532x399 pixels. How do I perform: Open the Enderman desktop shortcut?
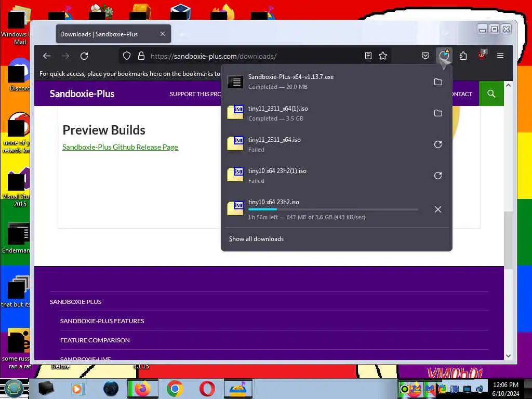point(16,238)
